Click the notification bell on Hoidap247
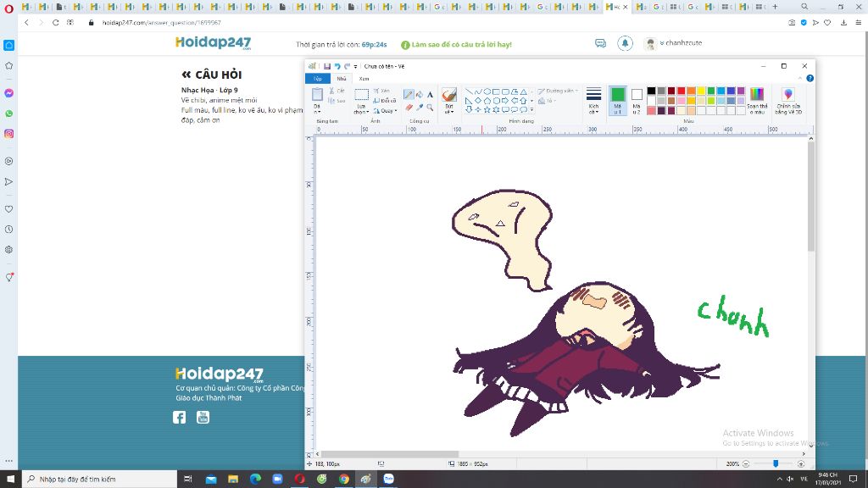This screenshot has height=488, width=868. [625, 43]
